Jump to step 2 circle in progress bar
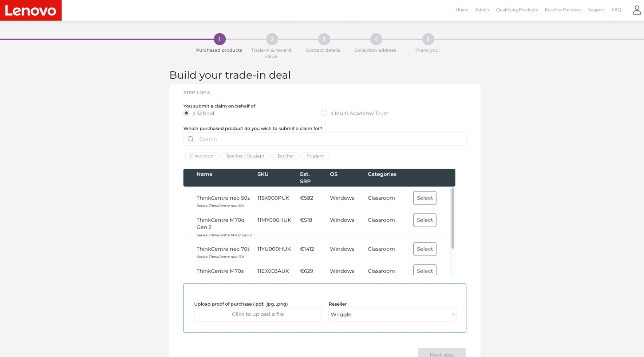644x357 pixels. click(x=272, y=39)
